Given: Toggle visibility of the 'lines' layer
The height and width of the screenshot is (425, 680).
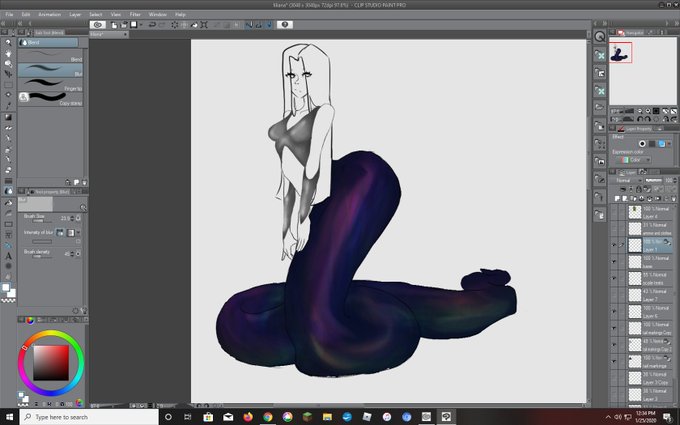Looking at the screenshot, I should pyautogui.click(x=614, y=262).
